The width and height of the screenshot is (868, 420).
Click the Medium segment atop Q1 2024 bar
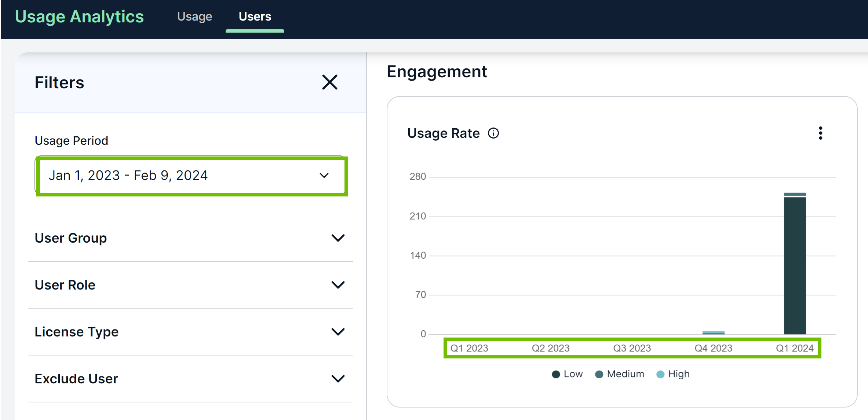pyautogui.click(x=795, y=194)
